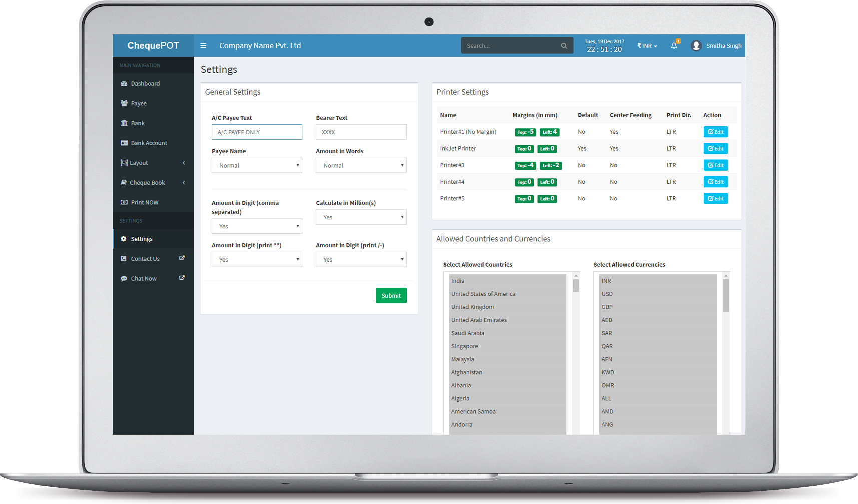Open the Amount in Words dropdown
The height and width of the screenshot is (504, 858).
coord(361,165)
